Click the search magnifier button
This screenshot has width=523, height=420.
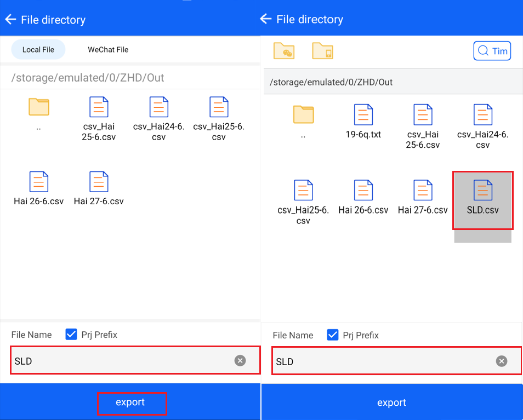[492, 51]
